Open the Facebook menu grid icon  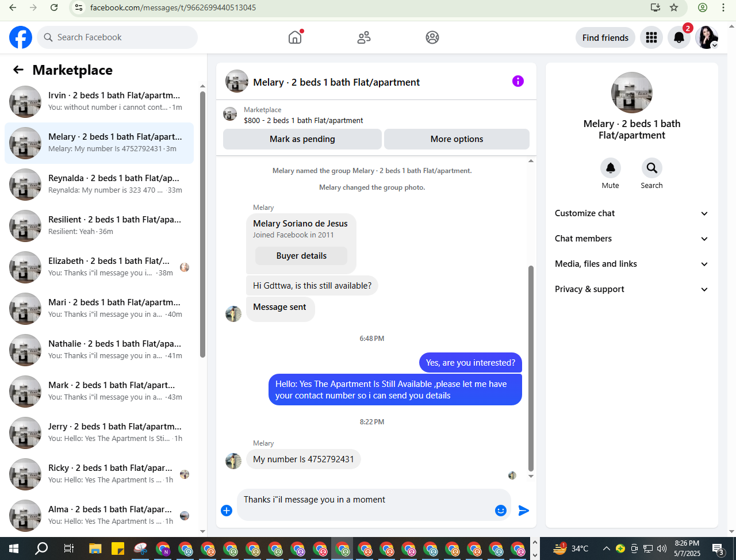[x=651, y=37]
